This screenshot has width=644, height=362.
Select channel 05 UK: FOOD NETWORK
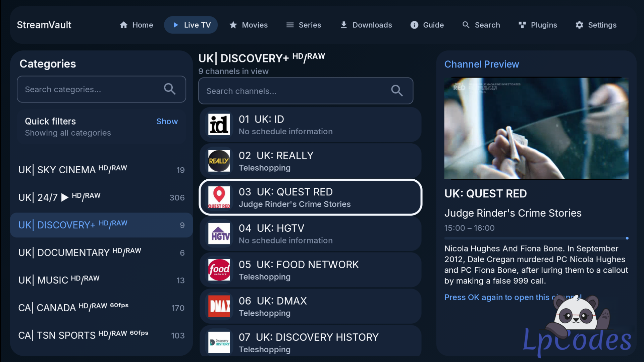[310, 270]
